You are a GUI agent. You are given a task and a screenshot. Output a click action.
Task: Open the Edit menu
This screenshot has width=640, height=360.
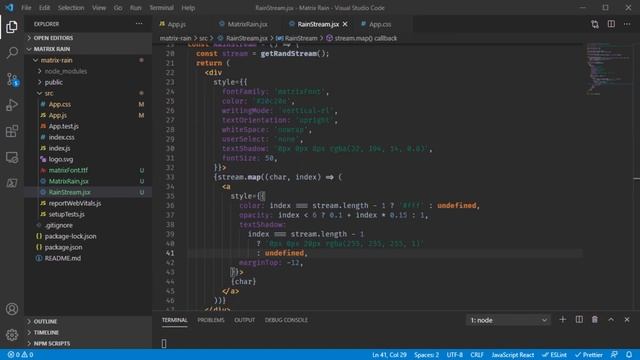click(x=44, y=8)
